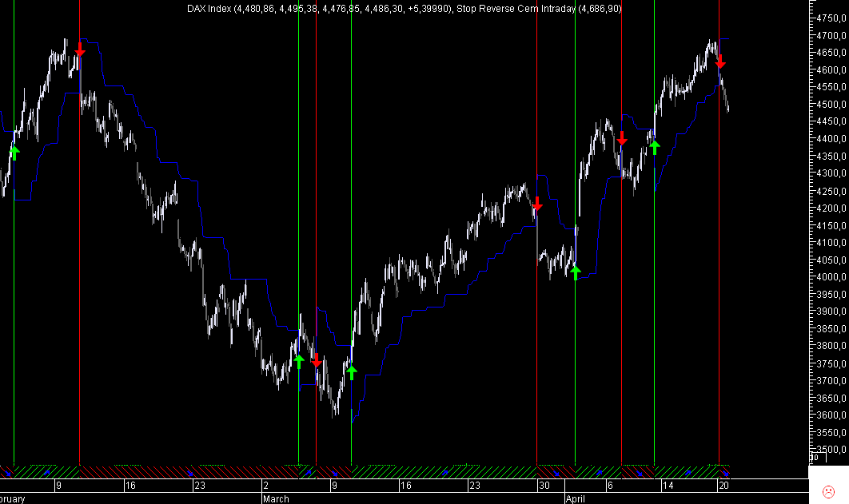The image size is (849, 504).
Task: Click the blue down arrow in the ribbon at April 20
Action: (x=725, y=473)
